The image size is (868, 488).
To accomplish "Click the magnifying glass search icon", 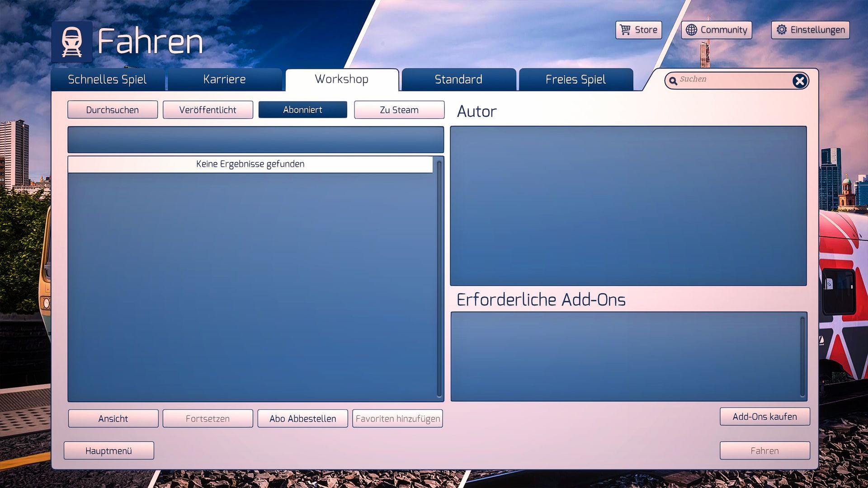I will point(673,81).
